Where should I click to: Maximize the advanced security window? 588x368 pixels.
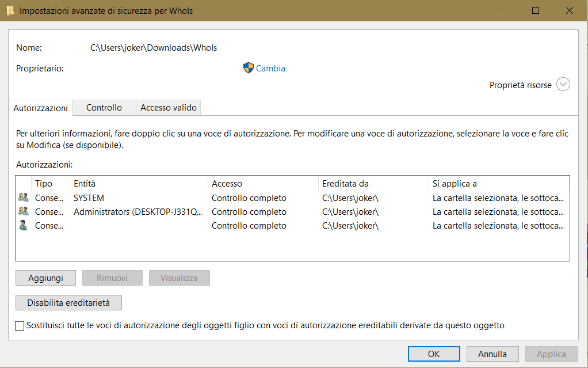click(536, 10)
